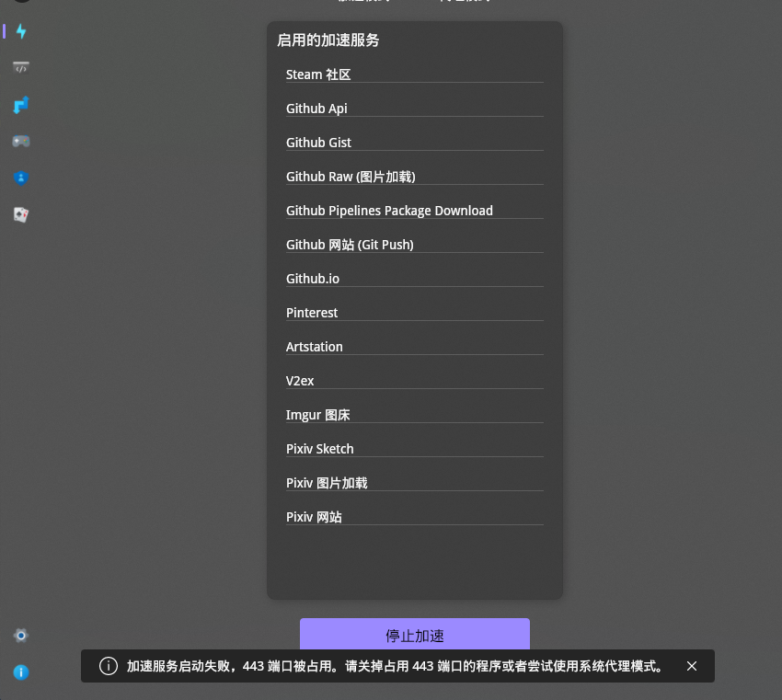Open the settings gear at bottom of sidebar
This screenshot has height=700, width=782.
tap(20, 635)
